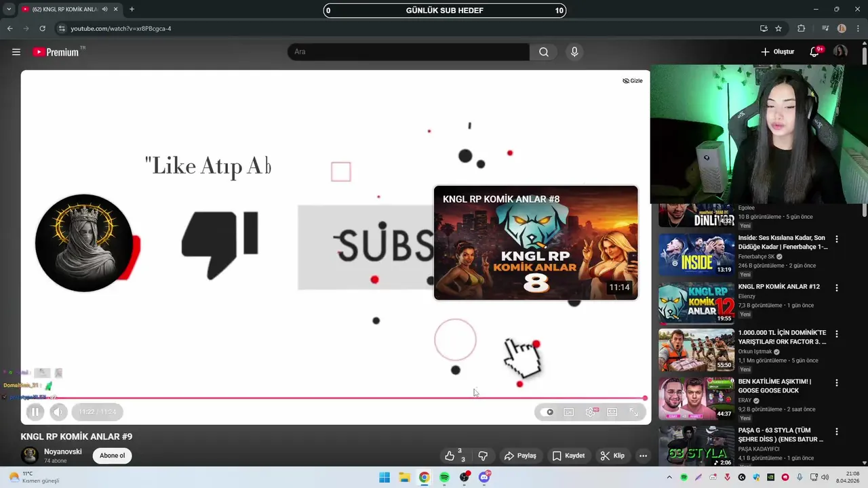Switch to theater mode view

click(x=612, y=412)
